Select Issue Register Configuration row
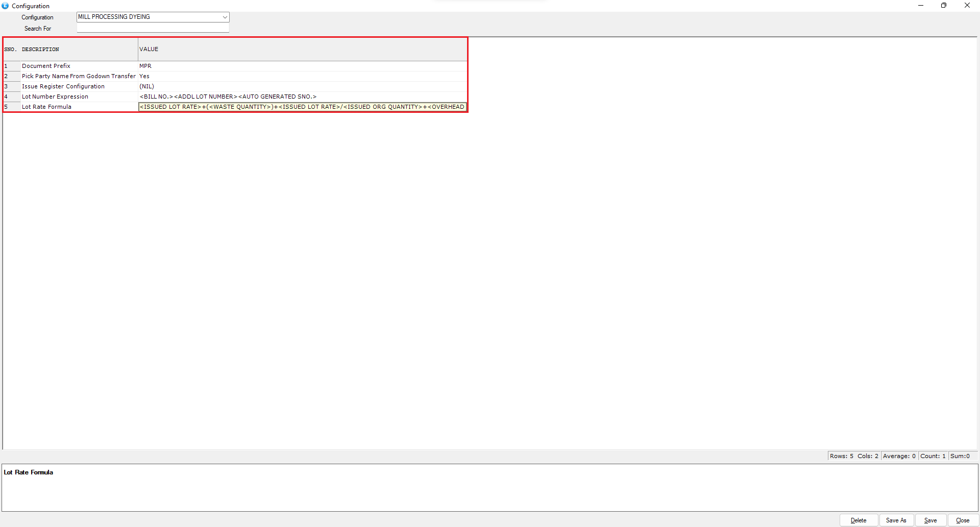 [x=63, y=86]
